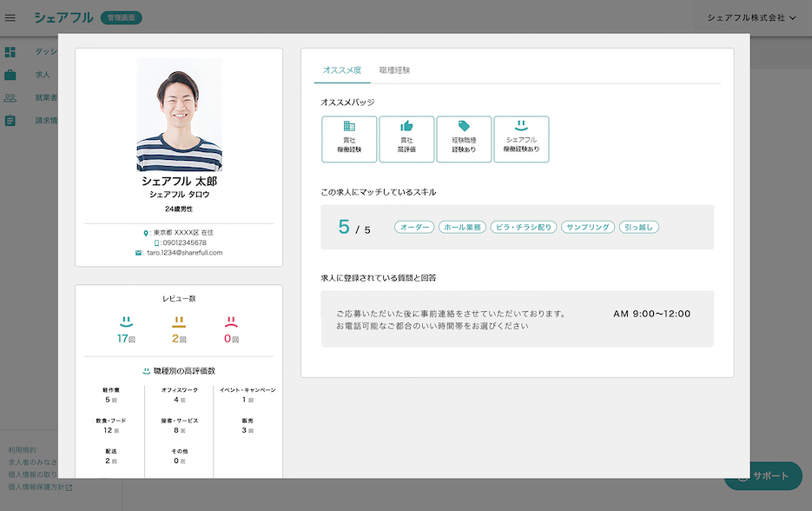The image size is (812, 511).
Task: Click the people 就業者 icon in sidebar
Action: click(10, 97)
